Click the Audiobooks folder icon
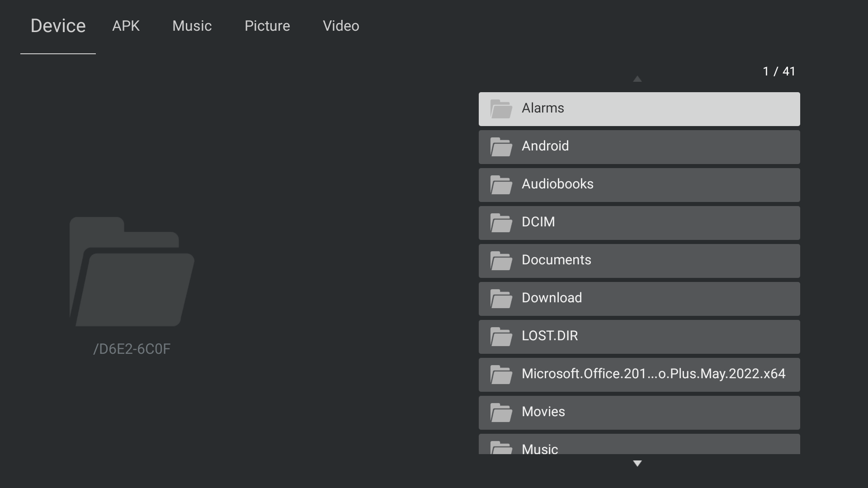868x488 pixels. tap(501, 184)
